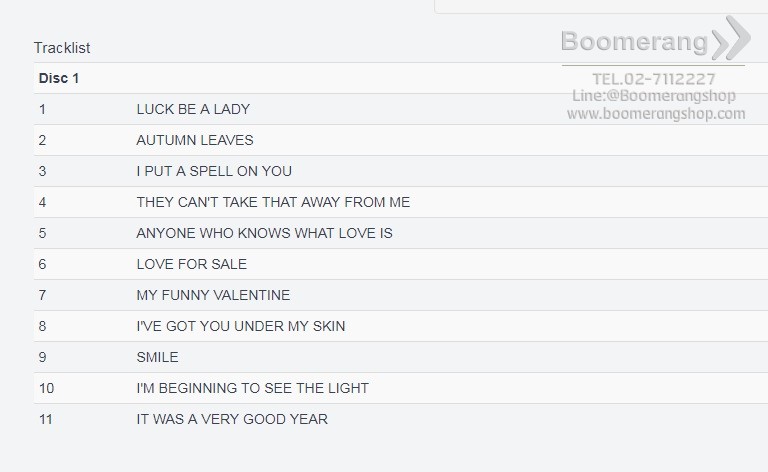Click the TEL.02-7112227 phone number

click(654, 78)
